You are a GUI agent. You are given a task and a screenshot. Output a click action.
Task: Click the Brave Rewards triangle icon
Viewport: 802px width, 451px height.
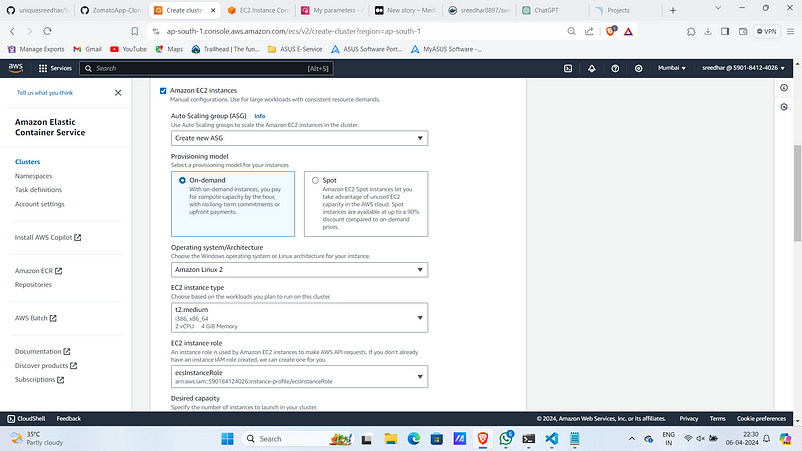point(628,31)
